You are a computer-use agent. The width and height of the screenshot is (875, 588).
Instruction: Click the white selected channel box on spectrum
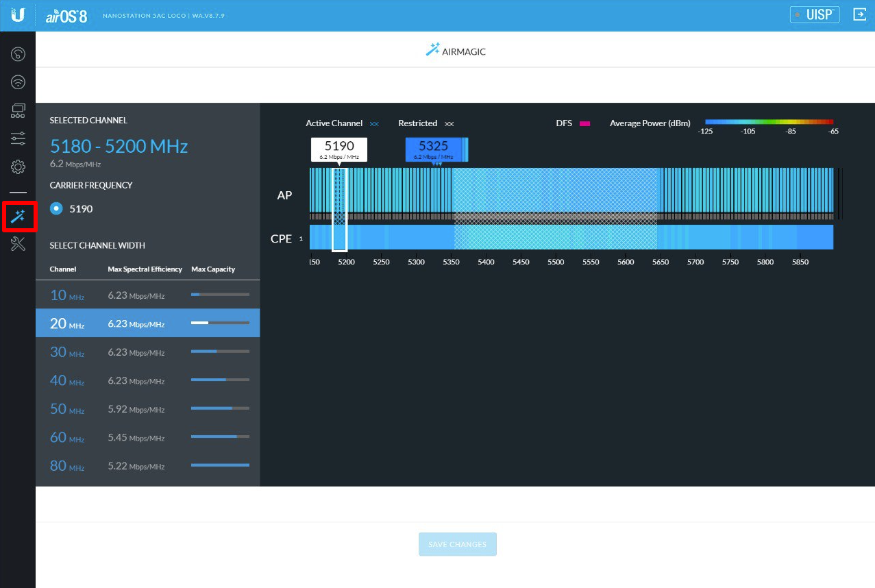tap(339, 210)
